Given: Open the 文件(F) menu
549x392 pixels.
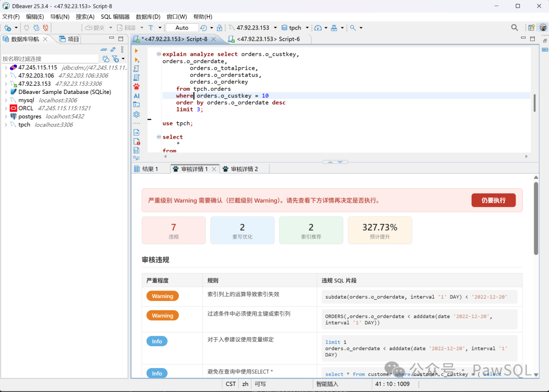Looking at the screenshot, I should 11,17.
